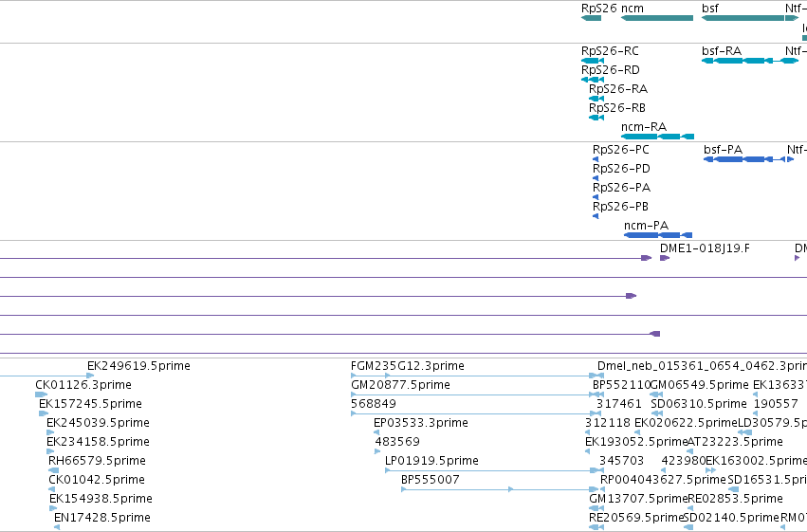Open EST FGM235G12.3prime
807x532 pixels.
pos(408,366)
